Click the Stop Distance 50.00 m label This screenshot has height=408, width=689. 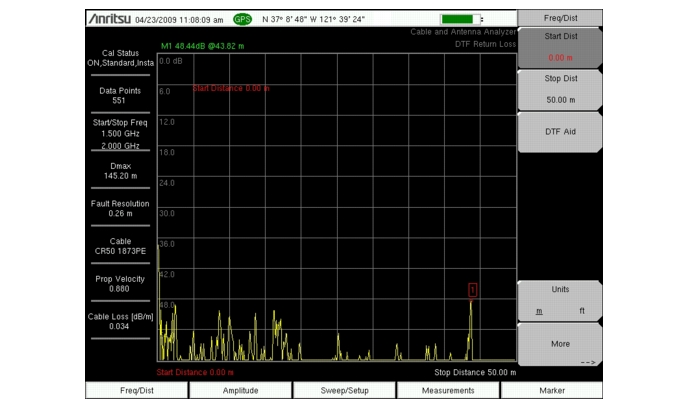(x=475, y=372)
